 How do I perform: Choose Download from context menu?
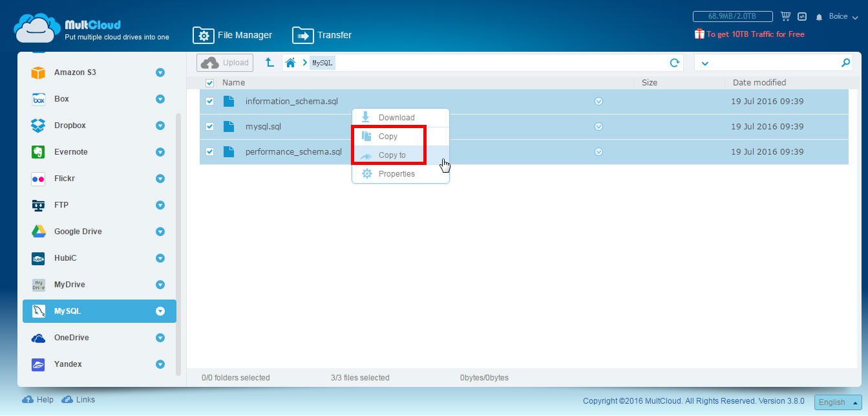tap(400, 118)
